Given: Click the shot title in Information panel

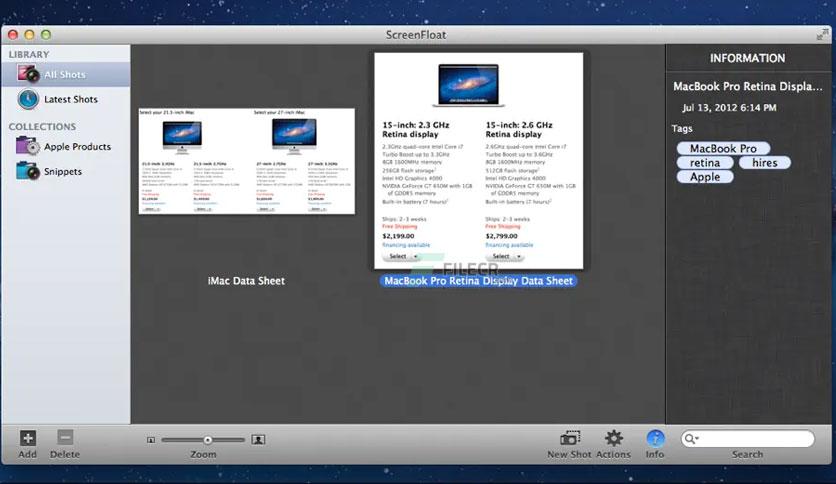Looking at the screenshot, I should [x=747, y=86].
